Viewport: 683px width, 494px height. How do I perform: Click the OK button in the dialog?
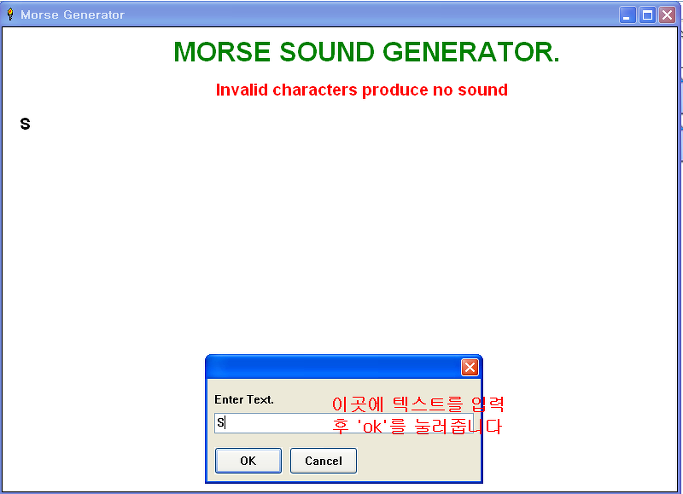point(248,460)
